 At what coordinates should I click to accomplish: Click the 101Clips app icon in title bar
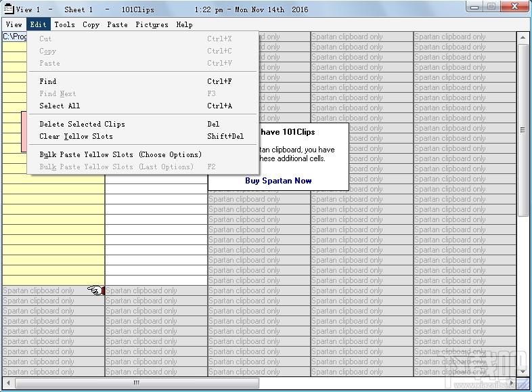click(9, 9)
